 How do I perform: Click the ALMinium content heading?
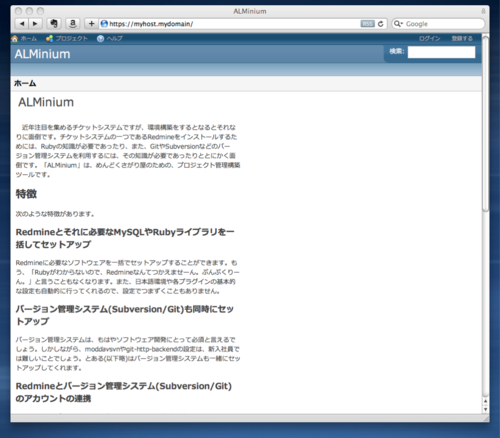[46, 102]
